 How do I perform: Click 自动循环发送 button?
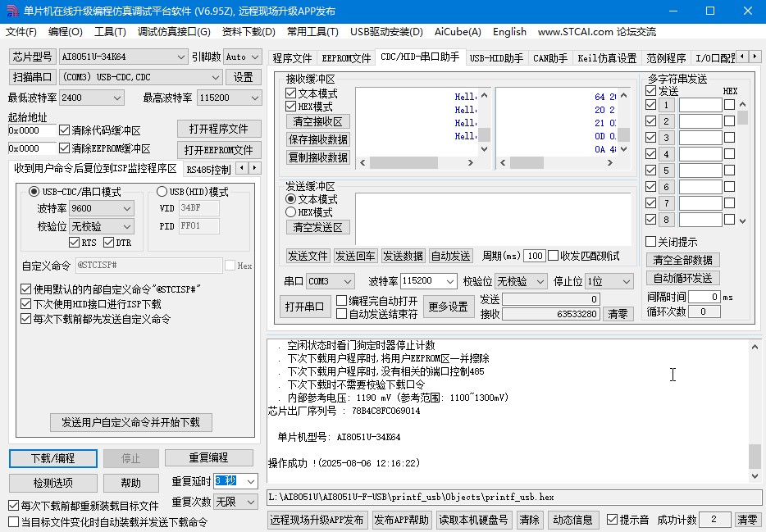[682, 278]
